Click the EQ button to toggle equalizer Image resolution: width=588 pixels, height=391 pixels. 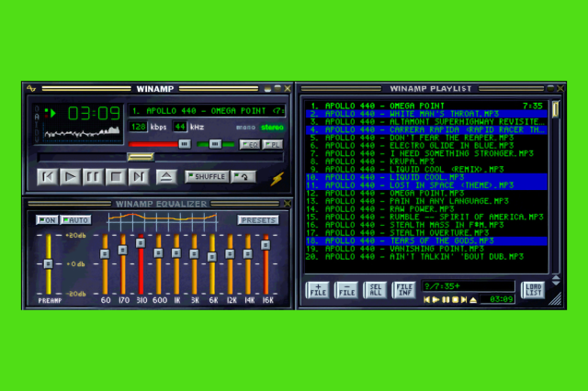(x=249, y=144)
